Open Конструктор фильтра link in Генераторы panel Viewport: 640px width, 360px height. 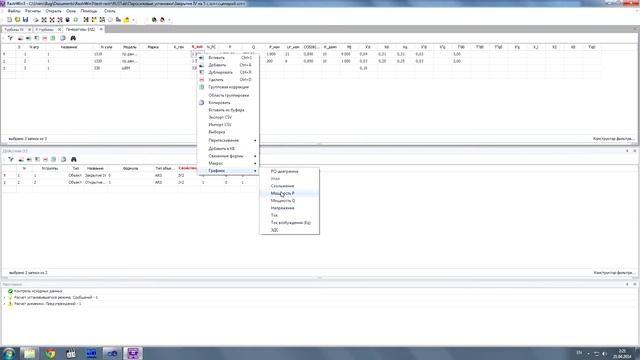pos(613,139)
